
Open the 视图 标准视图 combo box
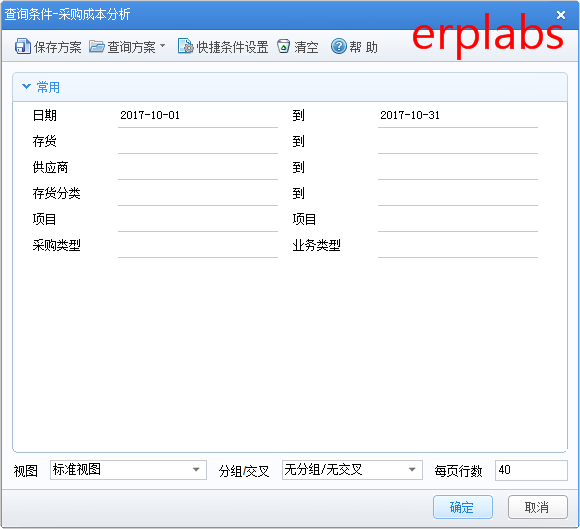[128, 470]
